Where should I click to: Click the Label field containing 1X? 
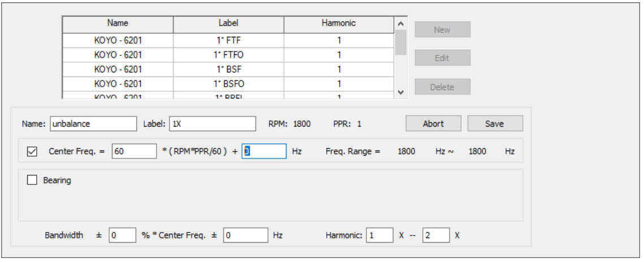pyautogui.click(x=212, y=124)
